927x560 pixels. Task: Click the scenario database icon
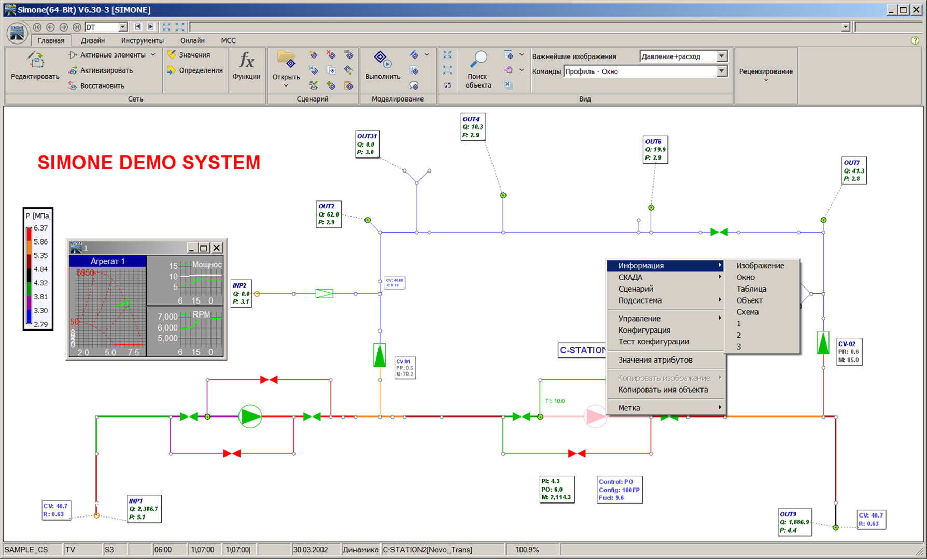click(x=349, y=85)
